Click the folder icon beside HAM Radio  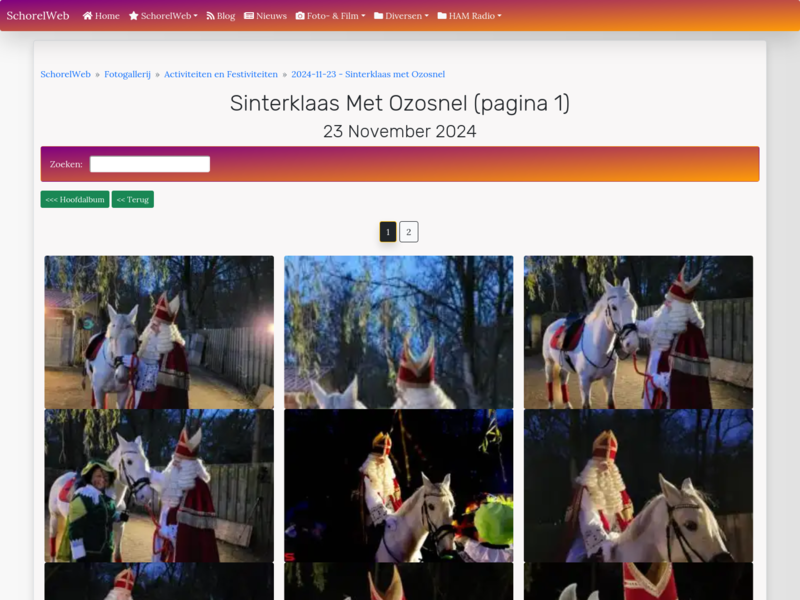point(442,16)
